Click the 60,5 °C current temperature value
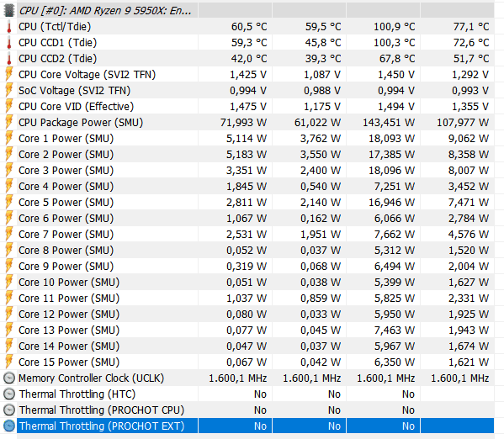Screen dimensions: 504x439 click(249, 26)
